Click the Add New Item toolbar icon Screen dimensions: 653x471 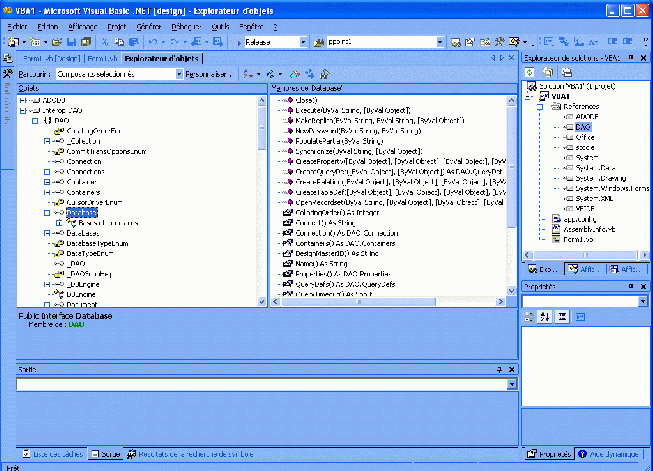[x=35, y=42]
